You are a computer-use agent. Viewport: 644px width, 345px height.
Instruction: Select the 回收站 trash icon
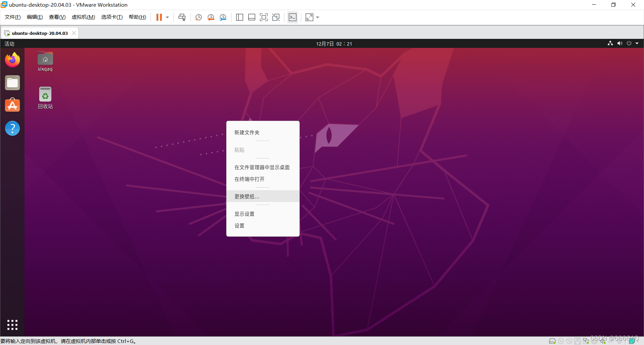click(45, 98)
